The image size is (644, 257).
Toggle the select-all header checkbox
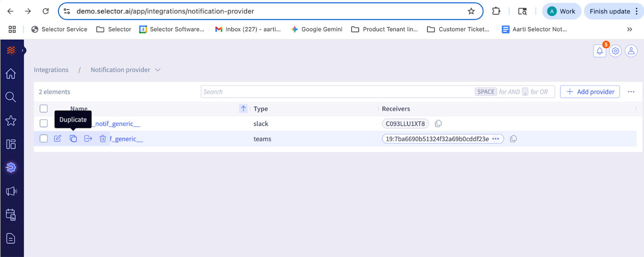[44, 109]
